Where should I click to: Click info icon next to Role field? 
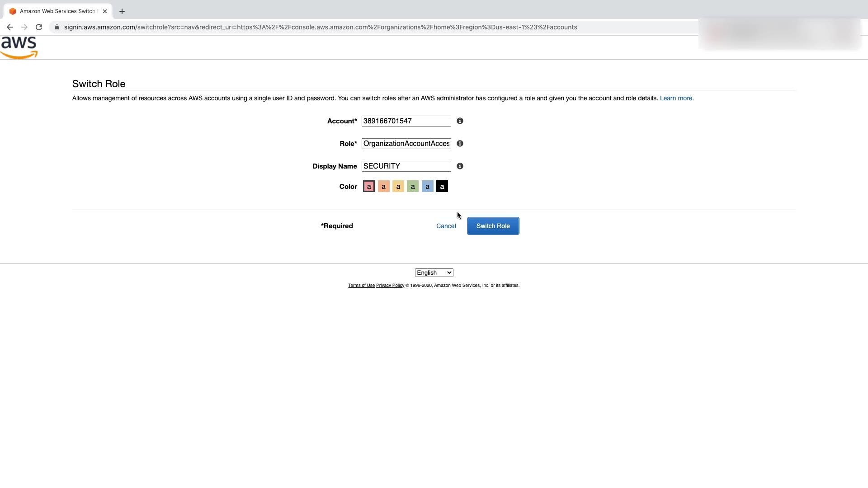point(460,144)
